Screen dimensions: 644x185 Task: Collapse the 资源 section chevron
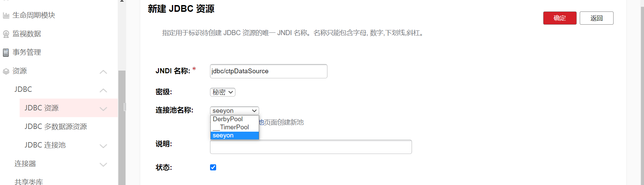(x=103, y=72)
